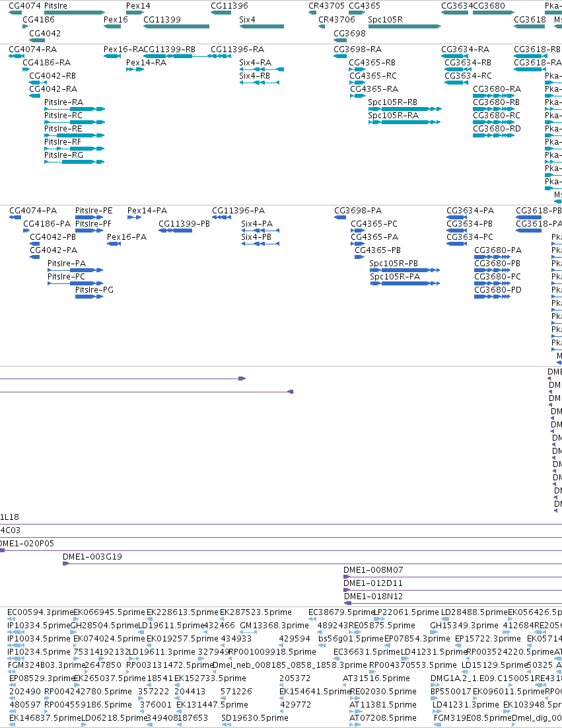
Task: Open transcript CG4042-RB
Action: pyautogui.click(x=52, y=76)
